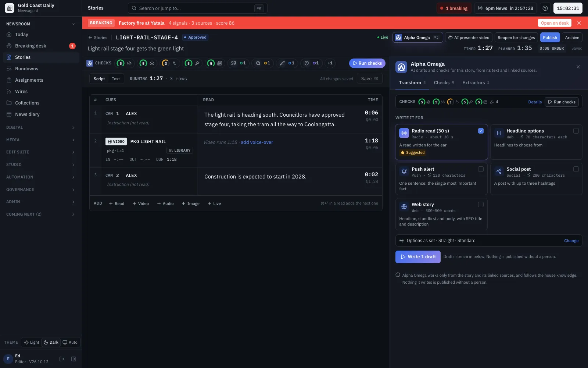Show the +1 additional checks
The image size is (588, 368).
pos(330,63)
